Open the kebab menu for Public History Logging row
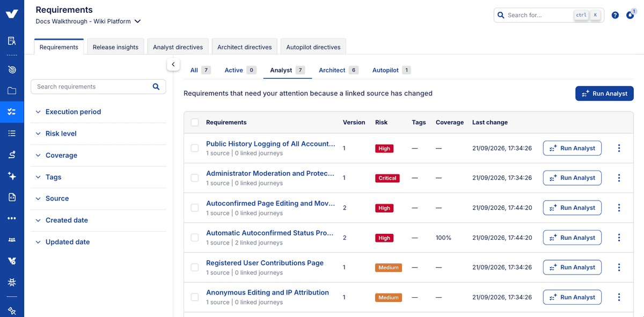The width and height of the screenshot is (644, 317). (619, 148)
